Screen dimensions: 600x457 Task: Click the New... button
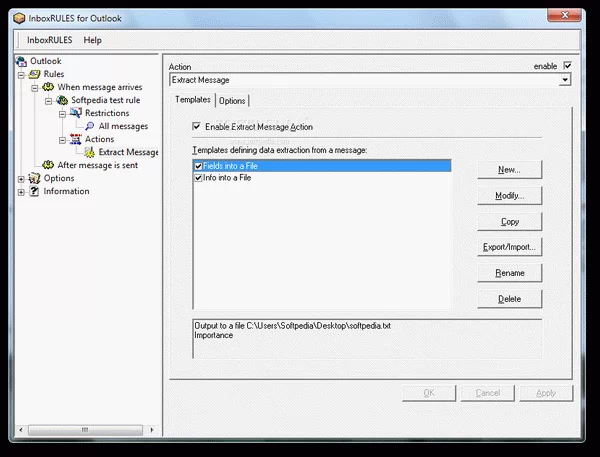pos(509,170)
